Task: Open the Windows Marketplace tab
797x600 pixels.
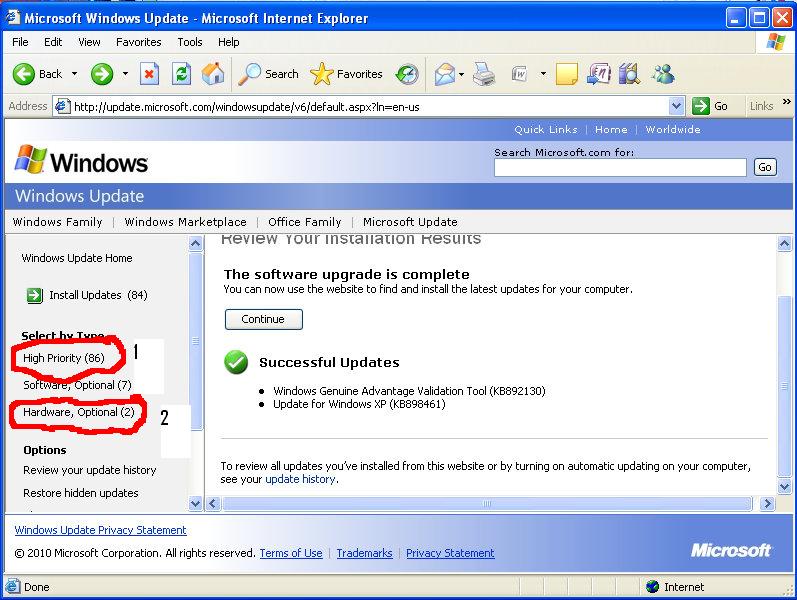Action: click(186, 222)
